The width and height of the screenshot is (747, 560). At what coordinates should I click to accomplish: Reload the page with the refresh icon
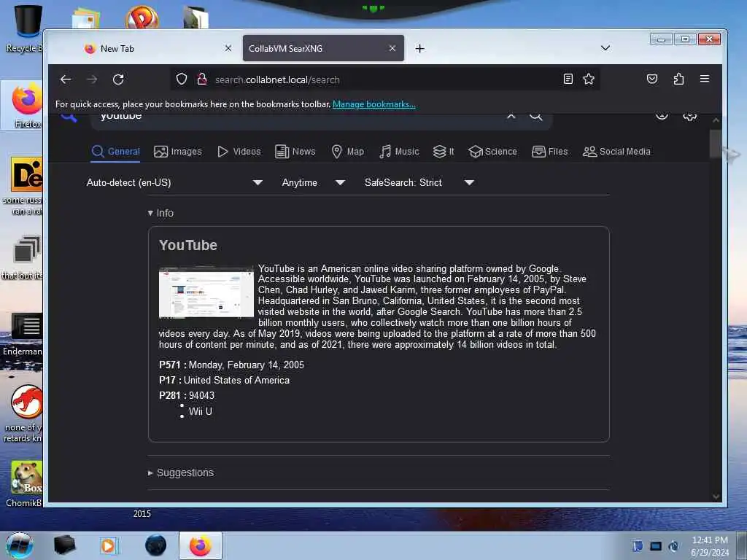point(118,79)
